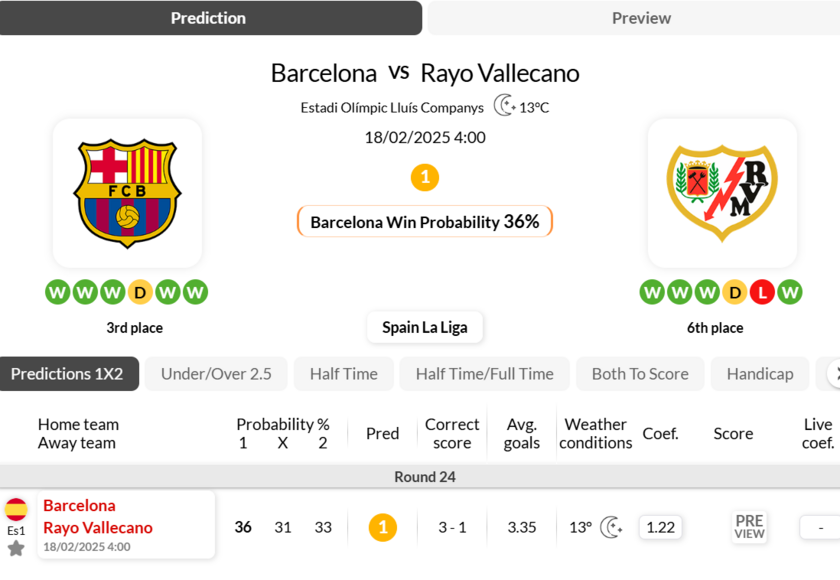Open the PRE VIEW match link
This screenshot has height=580, width=840.
pyautogui.click(x=749, y=527)
